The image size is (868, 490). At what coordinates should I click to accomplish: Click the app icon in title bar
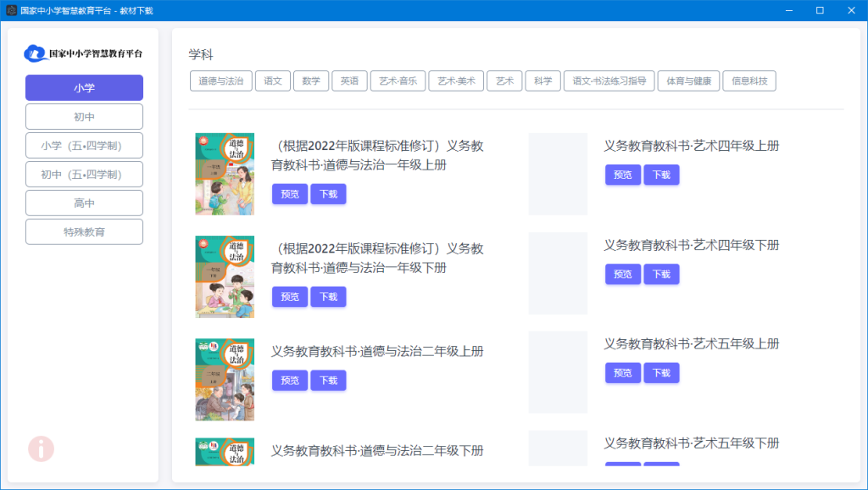click(x=11, y=10)
